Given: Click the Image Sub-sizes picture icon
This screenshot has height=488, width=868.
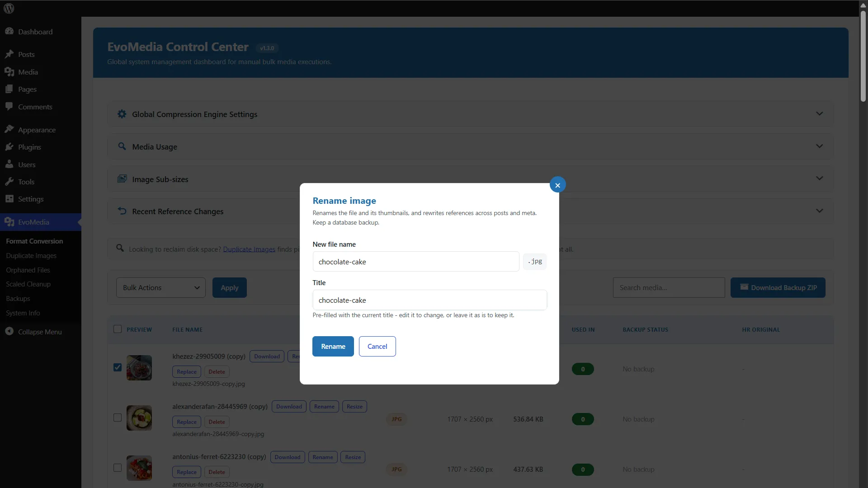Looking at the screenshot, I should [x=122, y=179].
